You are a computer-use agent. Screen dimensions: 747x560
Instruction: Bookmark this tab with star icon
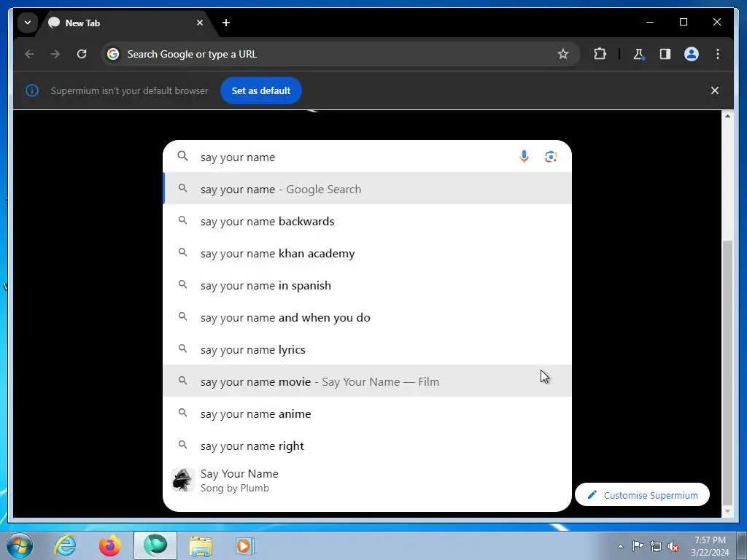(x=562, y=54)
